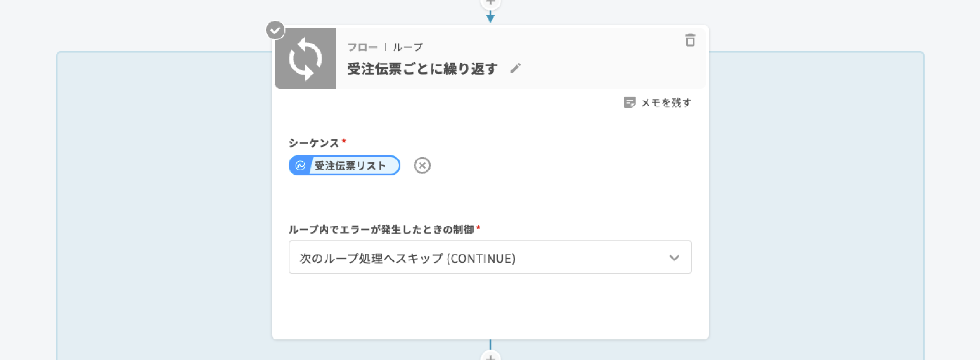Image resolution: width=980 pixels, height=360 pixels.
Task: Click the chevron arrow of the CONTINUE dropdown
Action: coord(674,258)
